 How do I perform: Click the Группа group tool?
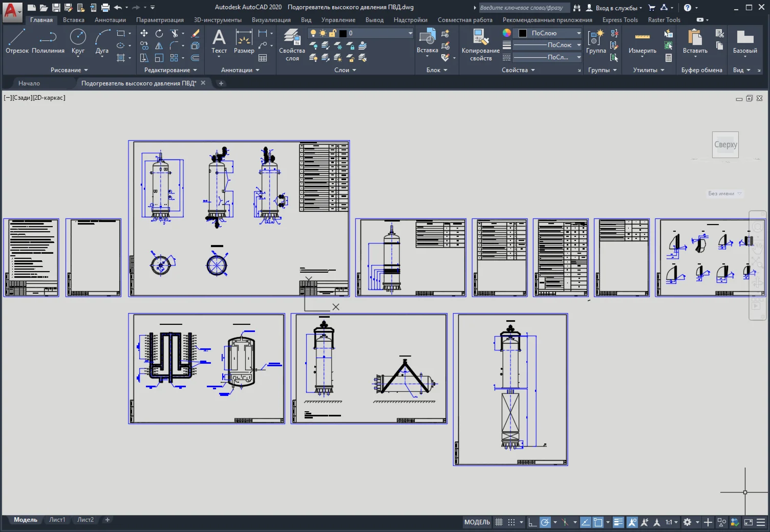click(x=596, y=41)
